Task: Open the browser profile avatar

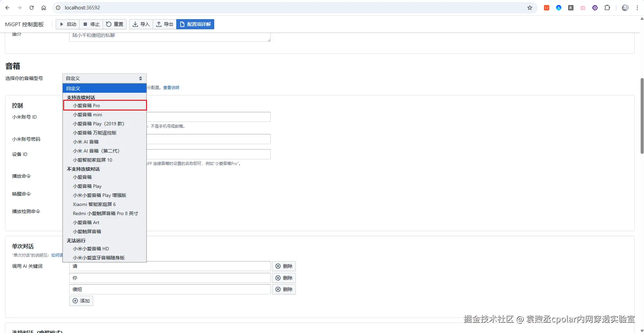Action: tap(625, 8)
